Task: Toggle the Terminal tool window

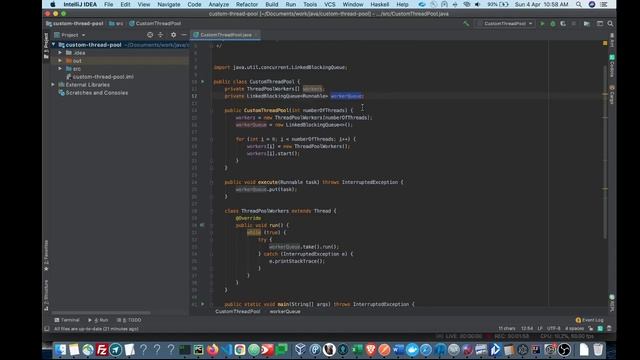Action: coord(67,320)
